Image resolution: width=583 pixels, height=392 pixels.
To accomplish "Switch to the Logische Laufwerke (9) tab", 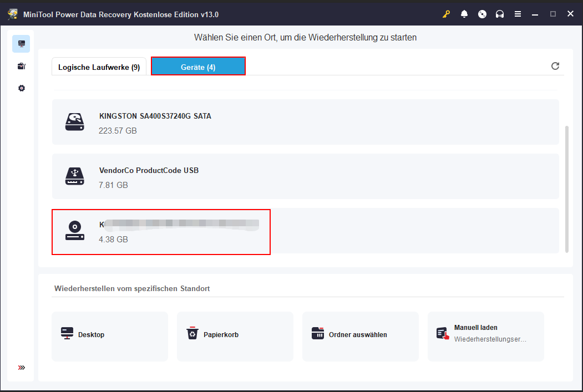I will [x=99, y=67].
